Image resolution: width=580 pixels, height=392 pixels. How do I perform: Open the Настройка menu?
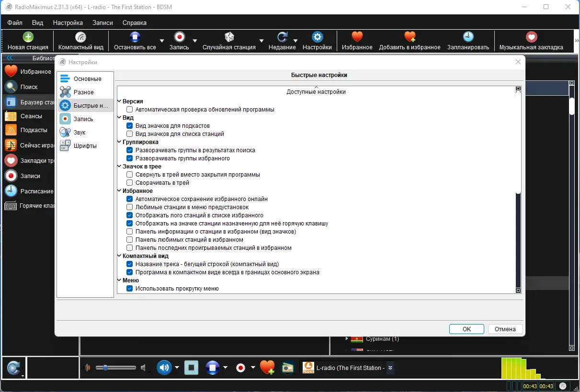coord(68,22)
